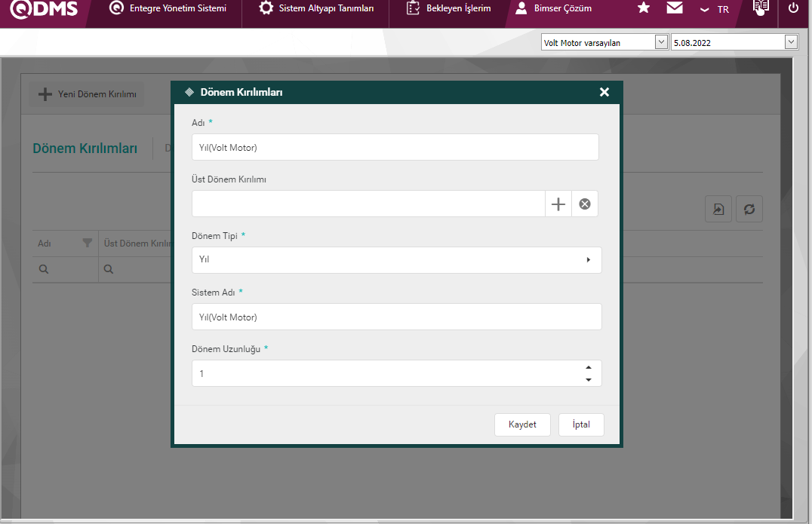Click the plus icon in Üst Dönem Kırılımı

pyautogui.click(x=558, y=204)
